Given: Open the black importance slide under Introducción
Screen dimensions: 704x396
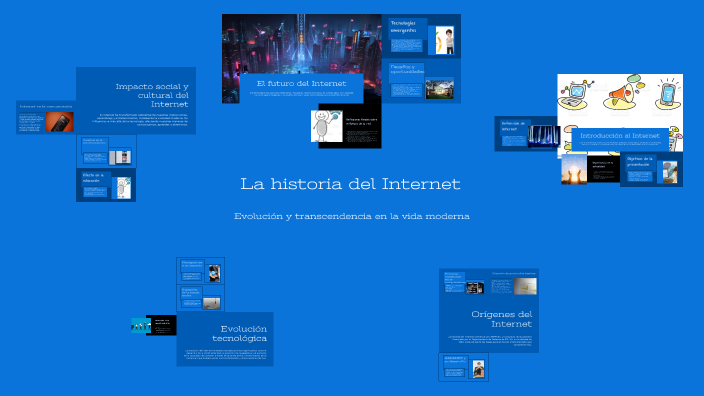Looking at the screenshot, I should click(603, 169).
